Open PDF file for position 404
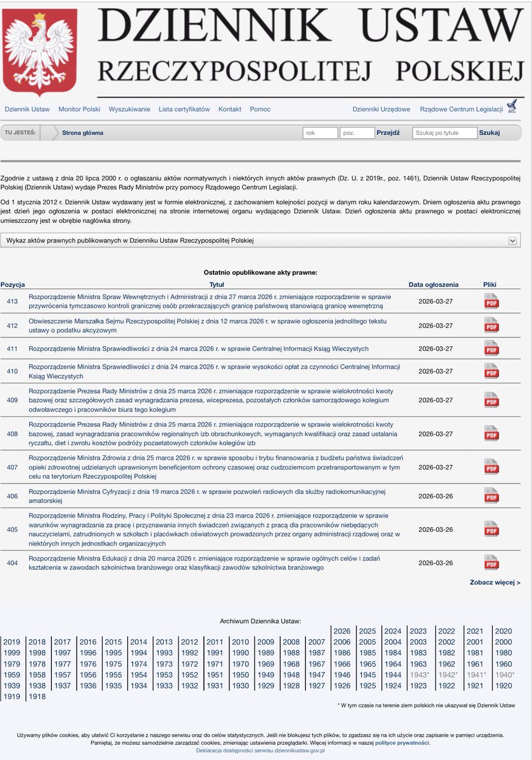The width and height of the screenshot is (532, 760). 491,562
